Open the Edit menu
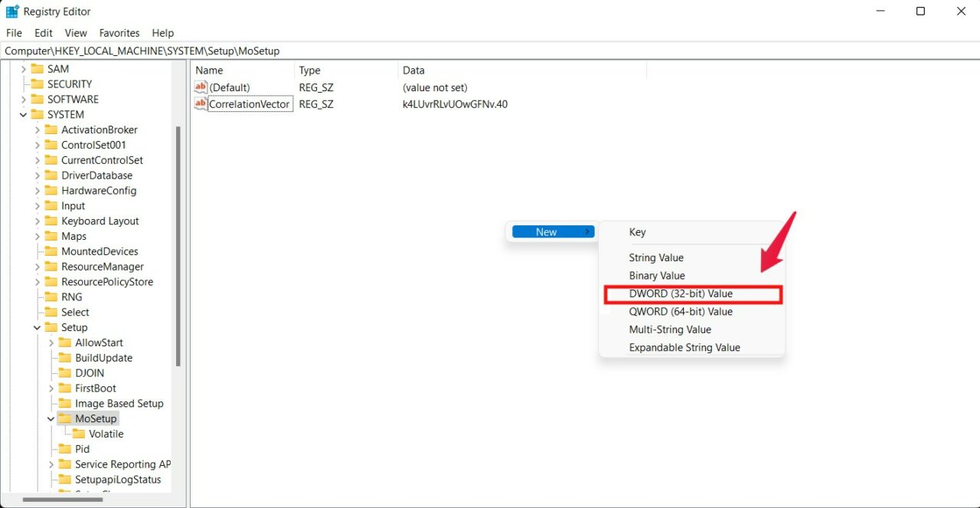 tap(44, 33)
